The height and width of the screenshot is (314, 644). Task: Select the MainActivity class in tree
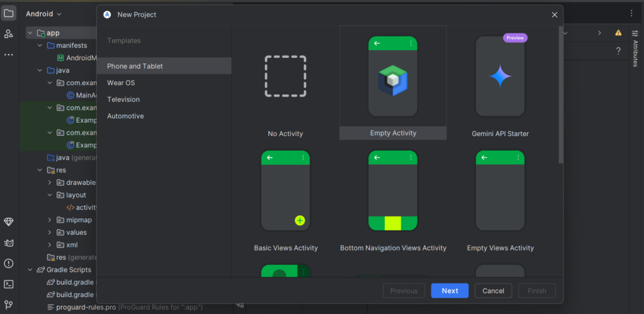tap(82, 96)
